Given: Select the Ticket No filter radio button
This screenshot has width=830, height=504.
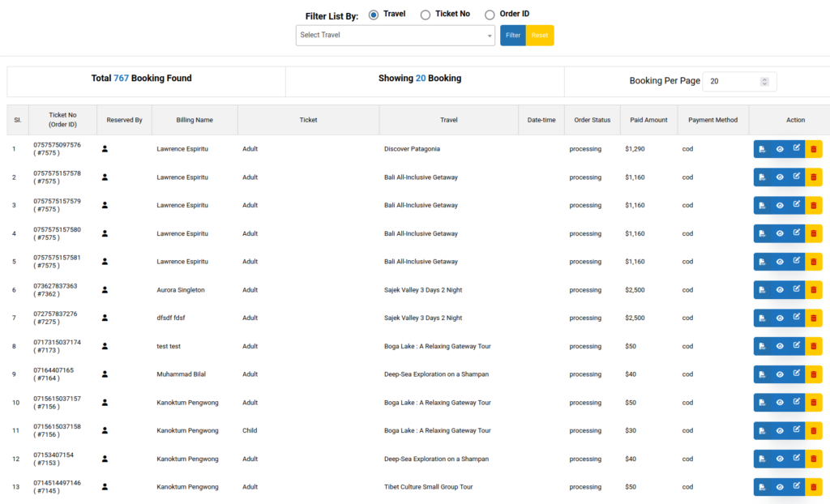Looking at the screenshot, I should tap(426, 15).
